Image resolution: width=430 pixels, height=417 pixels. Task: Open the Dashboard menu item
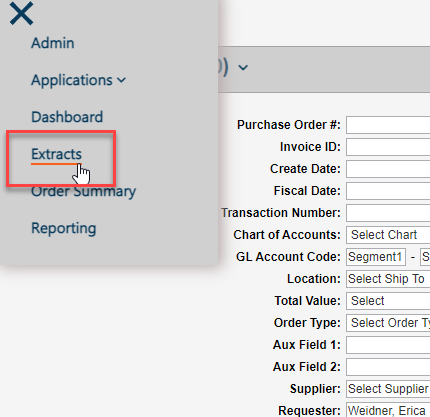pos(67,117)
